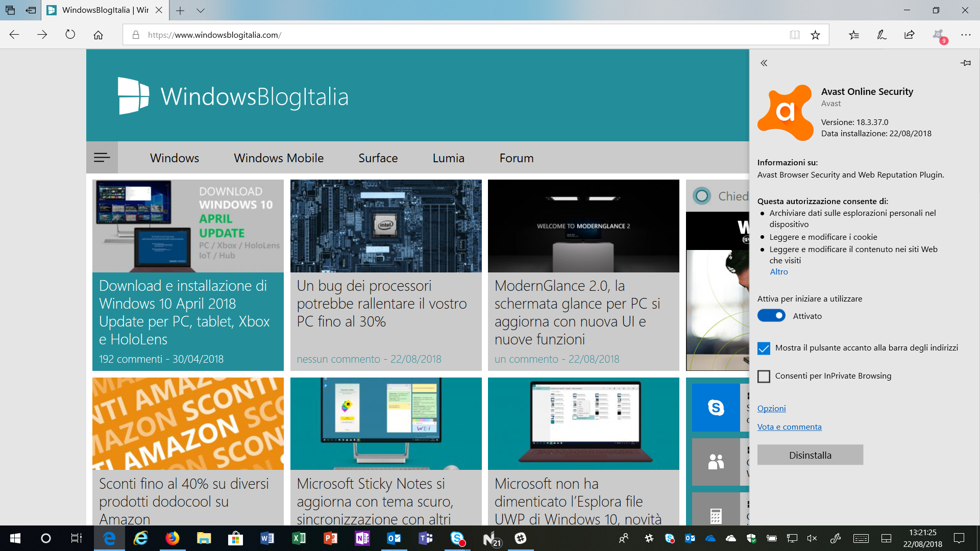Open reading view in address bar
The height and width of the screenshot is (551, 980).
[x=795, y=35]
